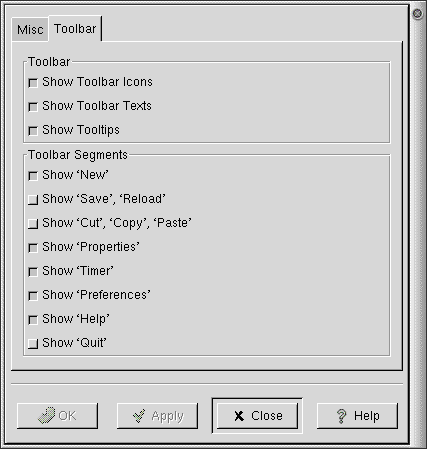Click the OK button
Image resolution: width=427 pixels, height=449 pixels.
click(57, 416)
